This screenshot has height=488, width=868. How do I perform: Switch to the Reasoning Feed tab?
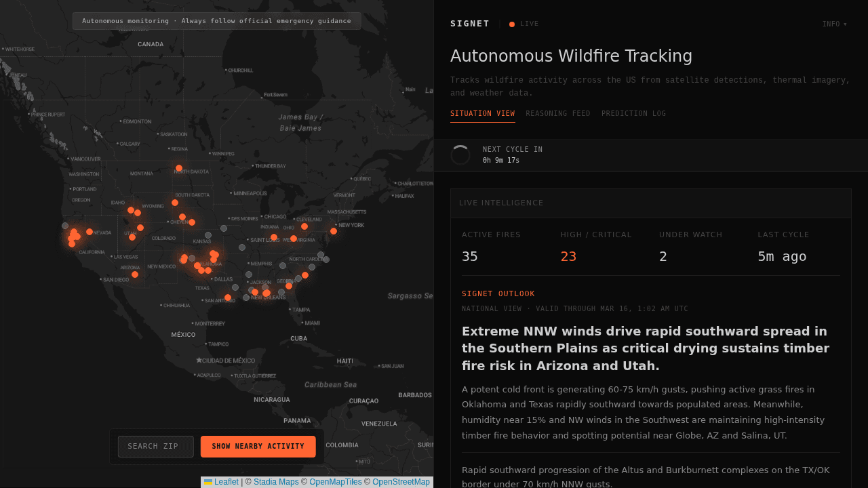tap(557, 114)
